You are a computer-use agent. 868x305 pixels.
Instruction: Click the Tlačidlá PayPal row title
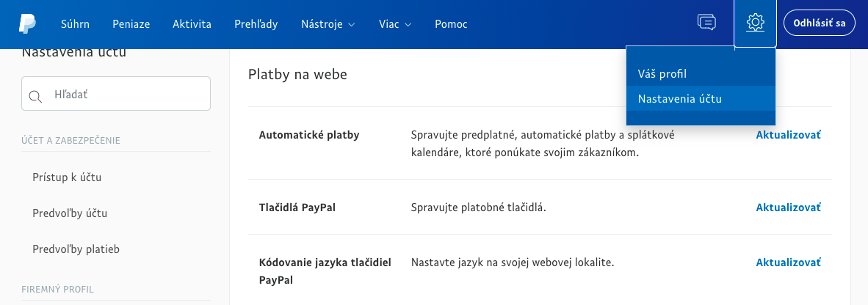pyautogui.click(x=297, y=207)
